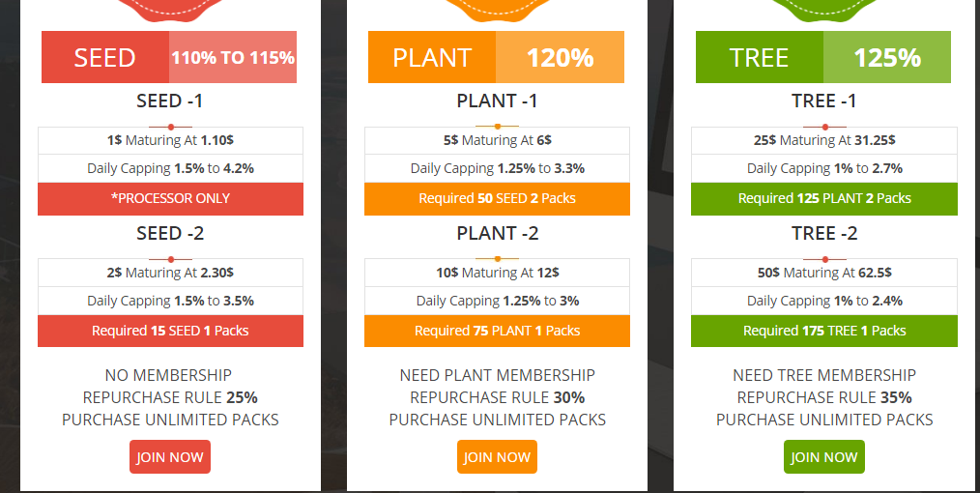Select the red SEED plan header label

point(105,57)
